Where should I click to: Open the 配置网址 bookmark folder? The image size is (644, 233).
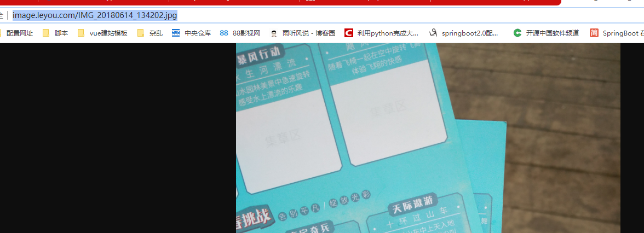point(16,33)
